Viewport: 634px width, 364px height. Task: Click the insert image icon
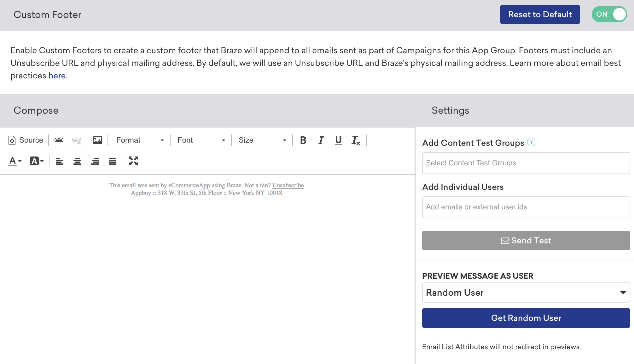[97, 140]
